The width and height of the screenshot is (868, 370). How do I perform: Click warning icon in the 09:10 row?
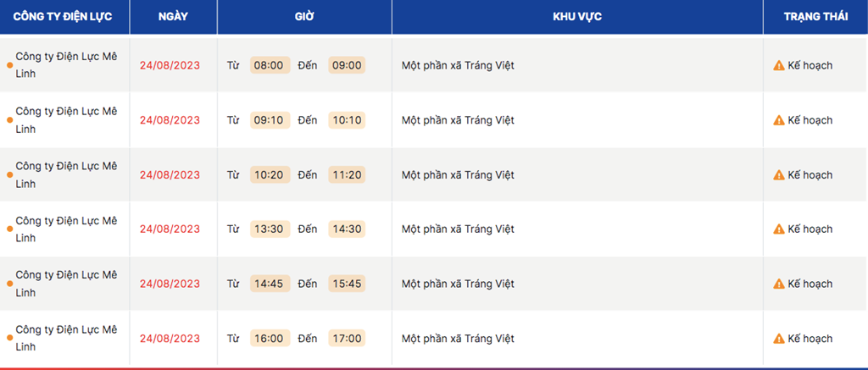point(779,120)
